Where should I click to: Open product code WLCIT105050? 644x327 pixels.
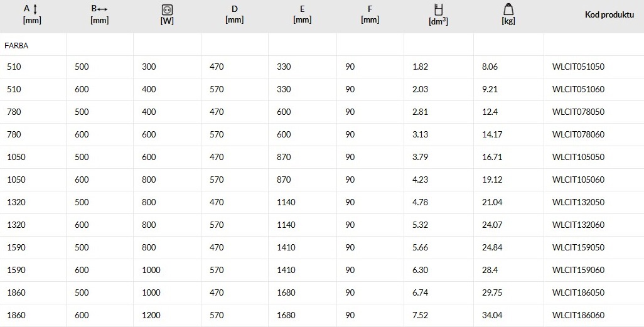tap(578, 157)
